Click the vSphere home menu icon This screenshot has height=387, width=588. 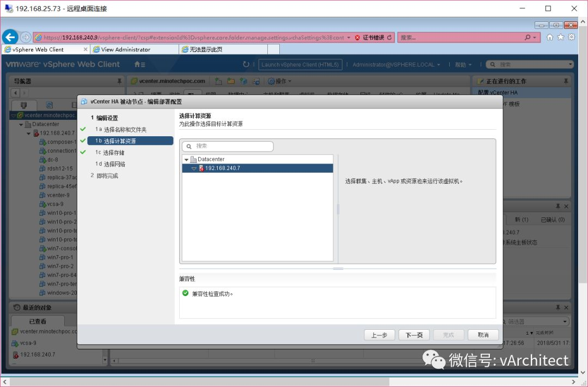[139, 64]
